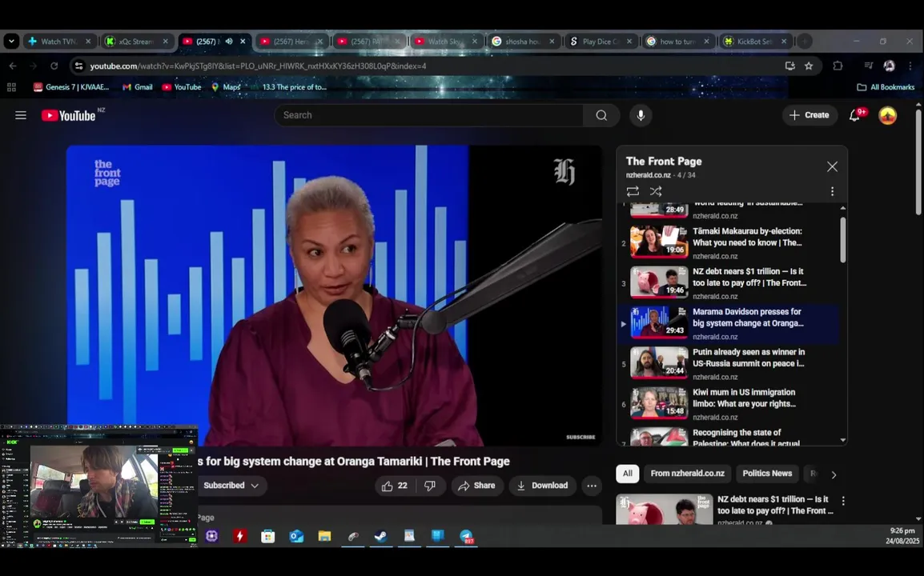Switch to Watch TVNZ browser tab
This screenshot has width=924, height=576.
point(59,42)
